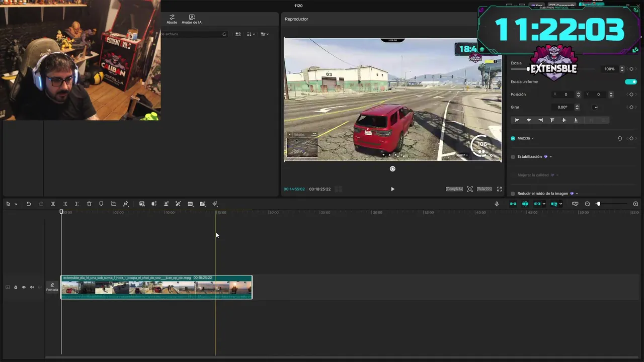
Task: Trim clip right of the playhead
Action: (77, 204)
